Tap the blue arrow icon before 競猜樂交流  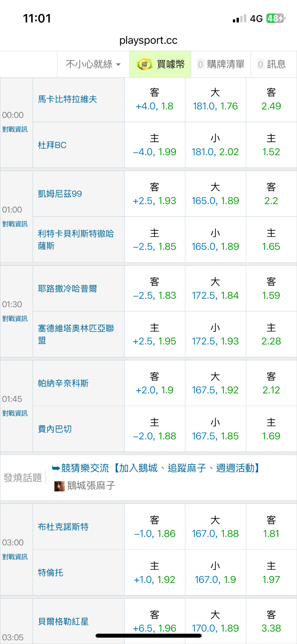tap(56, 468)
